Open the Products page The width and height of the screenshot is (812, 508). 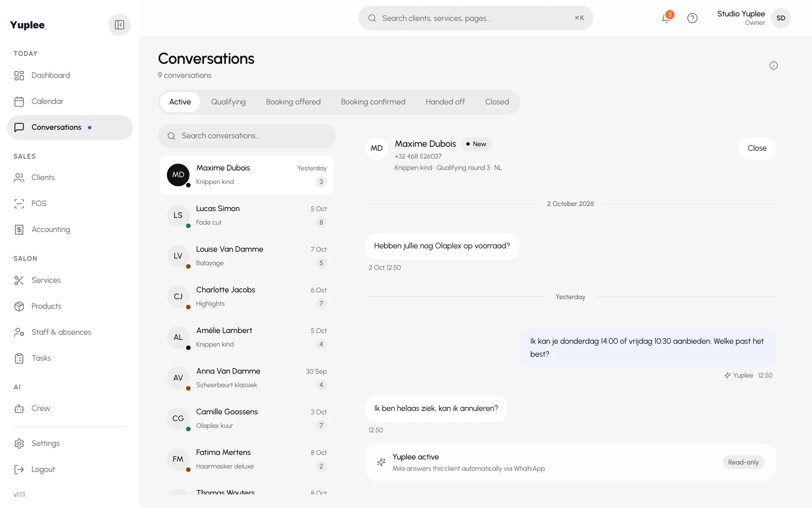pos(70,306)
